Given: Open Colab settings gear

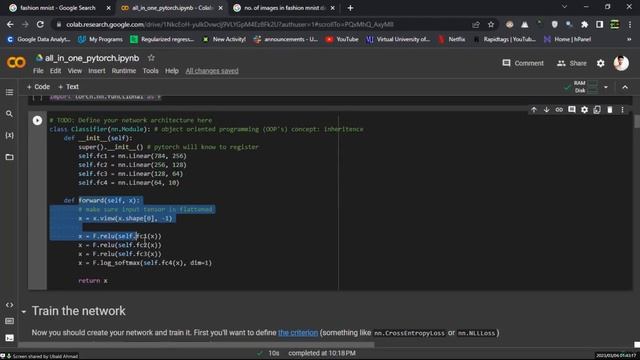Looking at the screenshot, I should (x=600, y=63).
